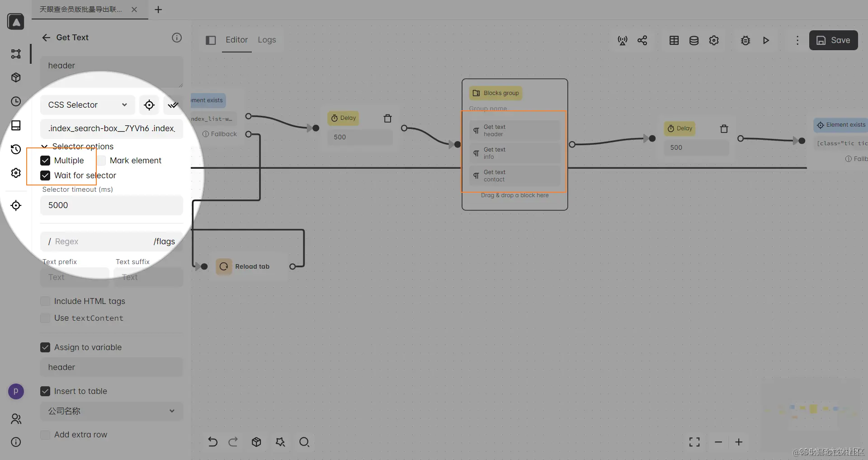Image resolution: width=868 pixels, height=460 pixels.
Task: Click the debug bug icon
Action: 745,40
